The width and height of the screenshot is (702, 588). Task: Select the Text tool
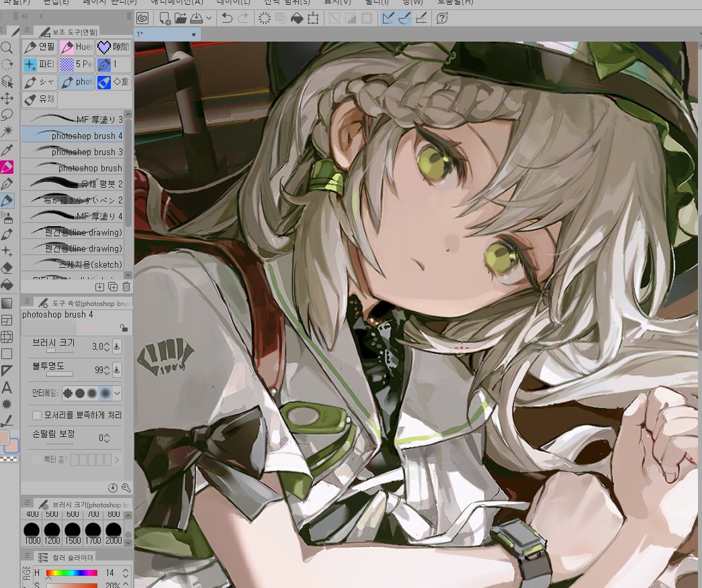[x=7, y=387]
